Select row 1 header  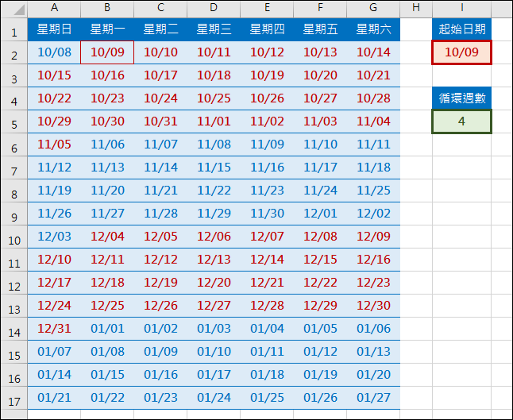click(14, 29)
